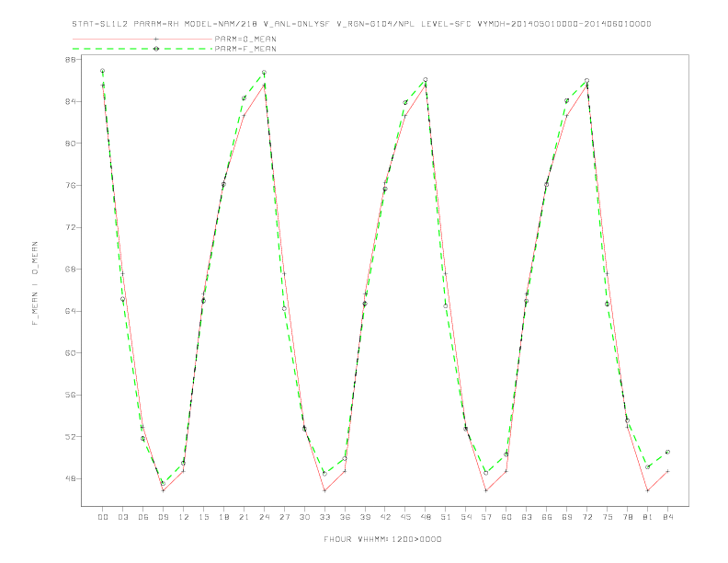728x563 pixels.
Task: Click the y-axis tick value 56
Action: tap(70, 395)
